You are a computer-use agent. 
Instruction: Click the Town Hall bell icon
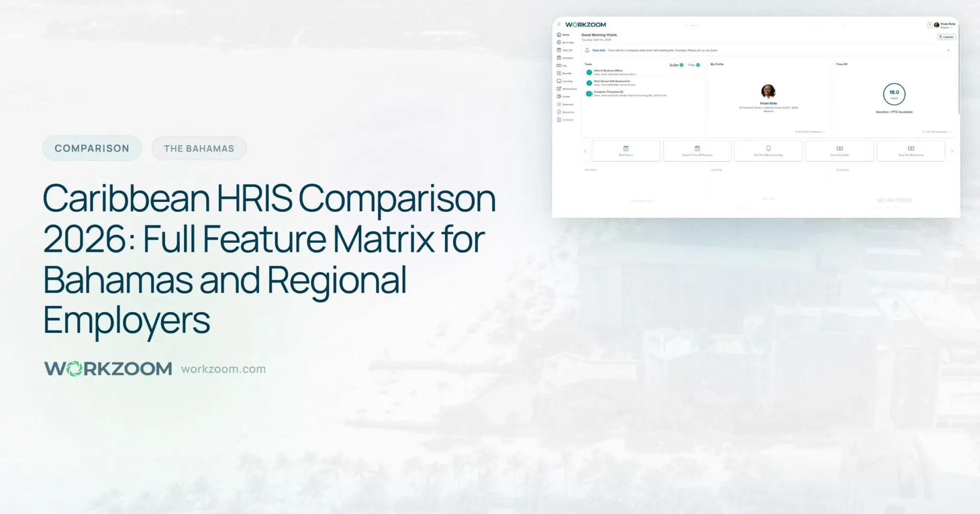pos(587,50)
